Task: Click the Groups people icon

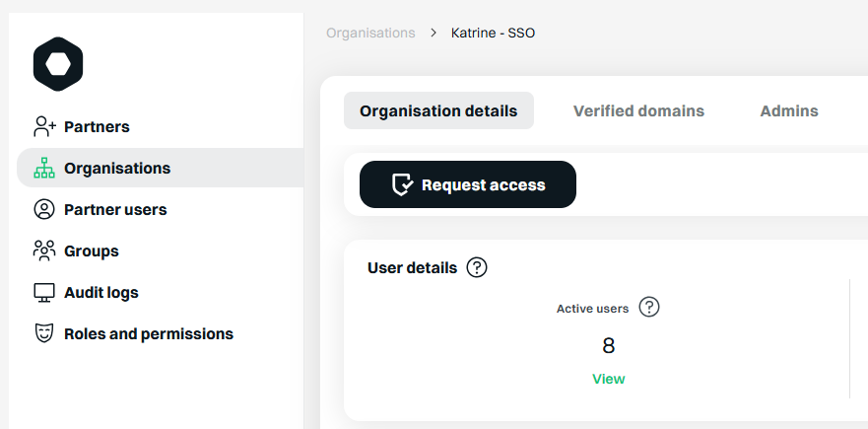Action: [44, 251]
